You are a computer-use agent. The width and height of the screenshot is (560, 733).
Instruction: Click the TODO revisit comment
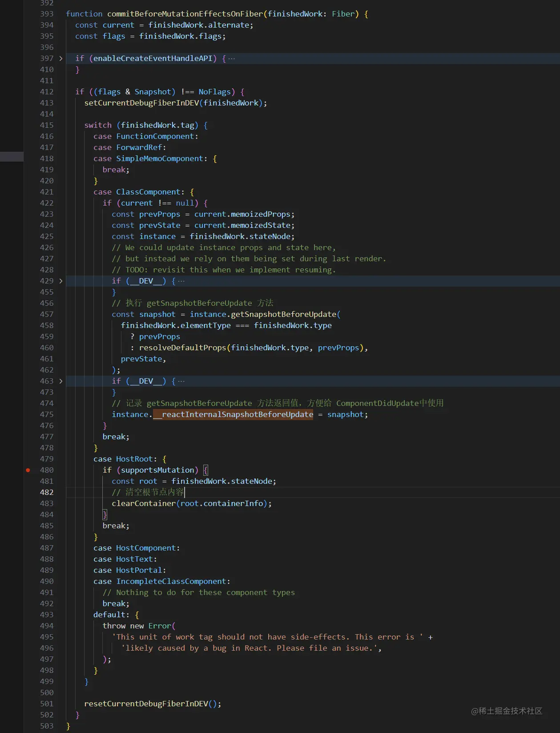(x=224, y=270)
